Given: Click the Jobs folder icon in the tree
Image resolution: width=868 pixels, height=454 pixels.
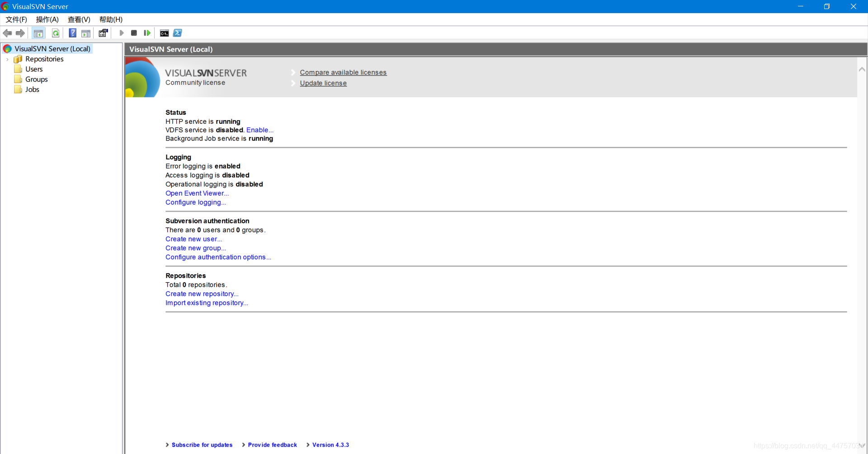Looking at the screenshot, I should point(18,89).
